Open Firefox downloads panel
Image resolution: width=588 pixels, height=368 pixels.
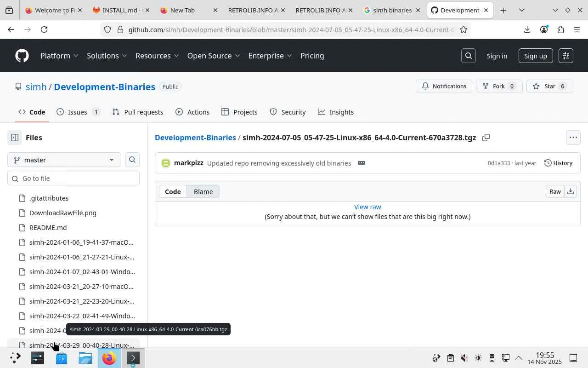click(527, 29)
